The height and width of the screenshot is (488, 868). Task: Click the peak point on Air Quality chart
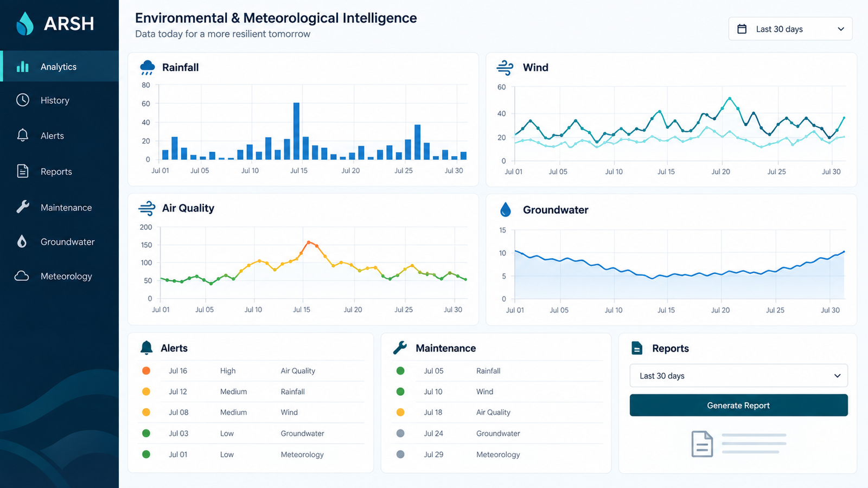(x=308, y=242)
